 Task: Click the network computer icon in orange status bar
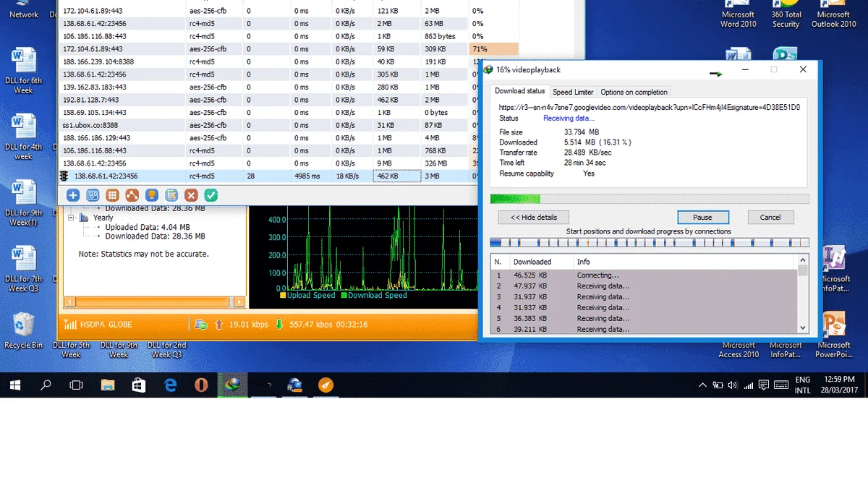click(201, 325)
